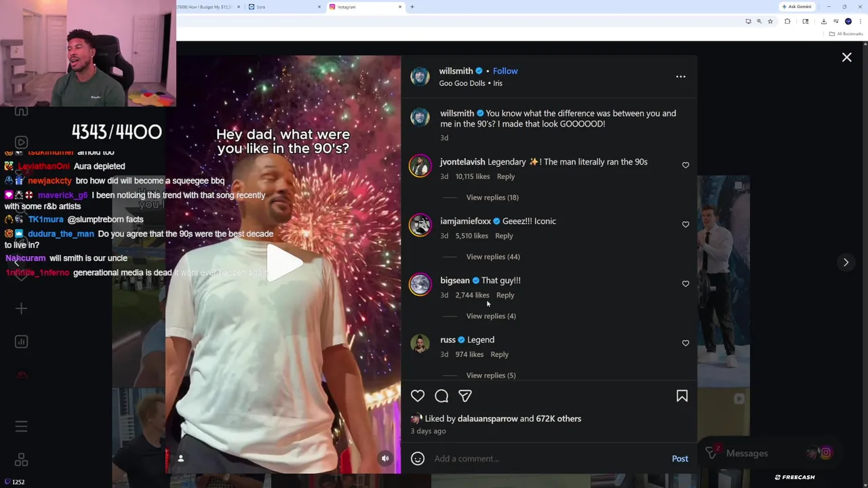The image size is (868, 488).
Task: Open bigsean's profile picture
Action: 420,285
